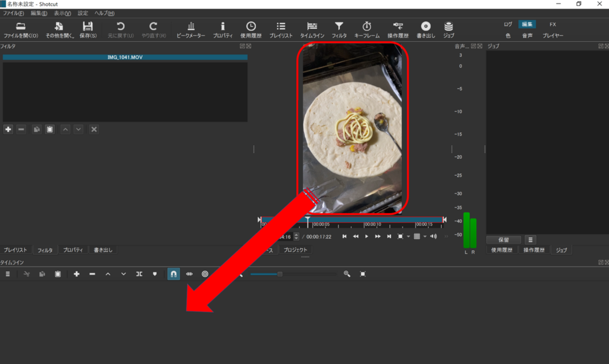
Task: Switch to the プロパティ tab at bottom left
Action: [x=73, y=250]
